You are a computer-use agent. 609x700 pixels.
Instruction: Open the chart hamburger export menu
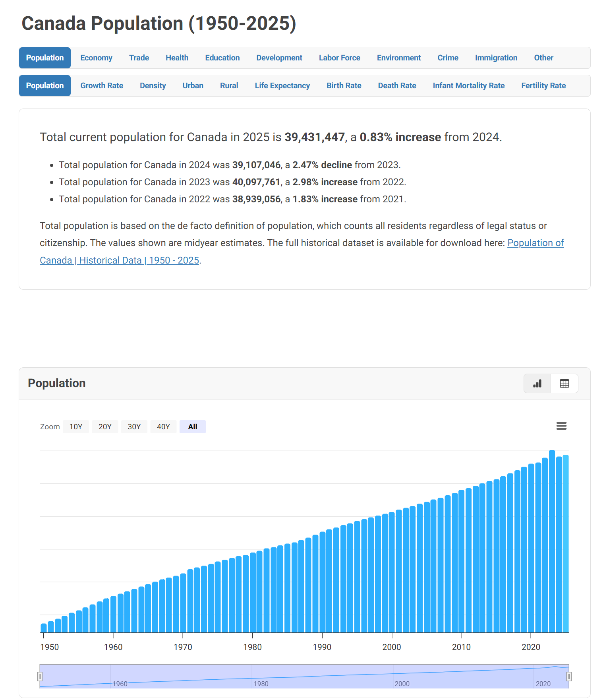click(561, 426)
